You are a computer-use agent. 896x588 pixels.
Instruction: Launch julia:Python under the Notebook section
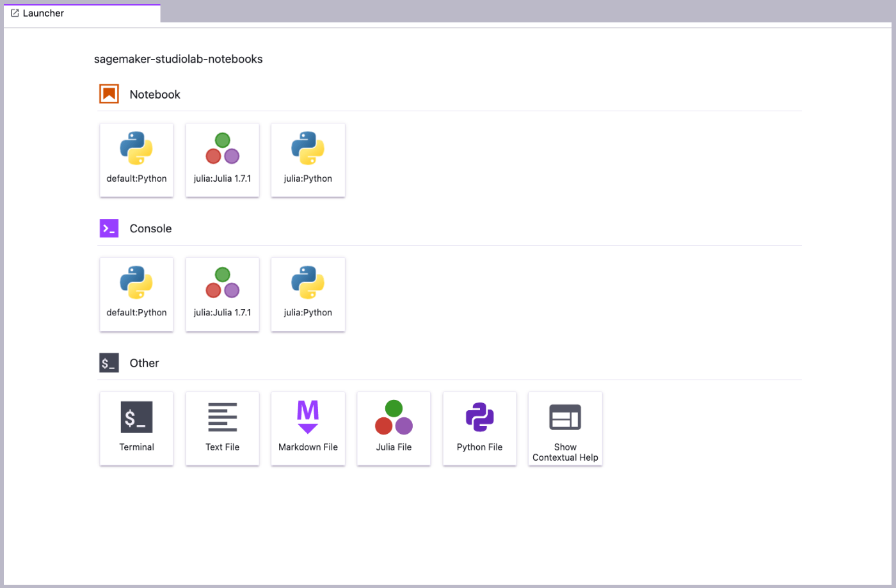pos(308,160)
